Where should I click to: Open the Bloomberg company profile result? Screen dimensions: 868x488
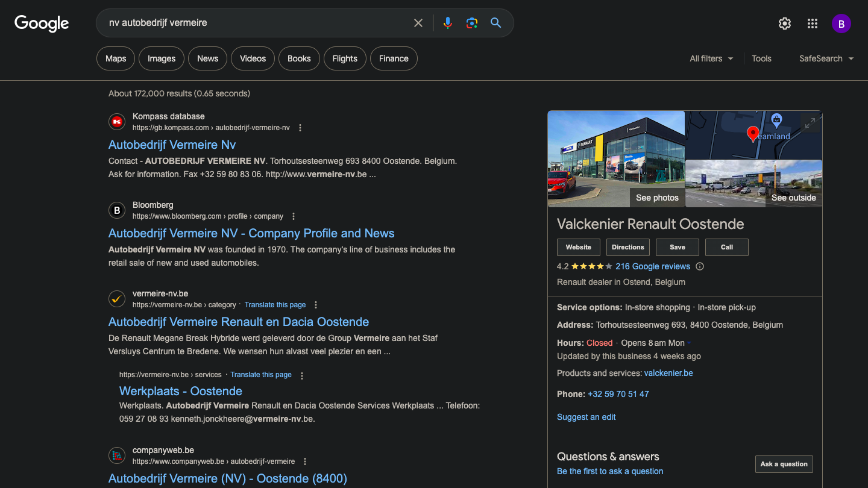251,233
